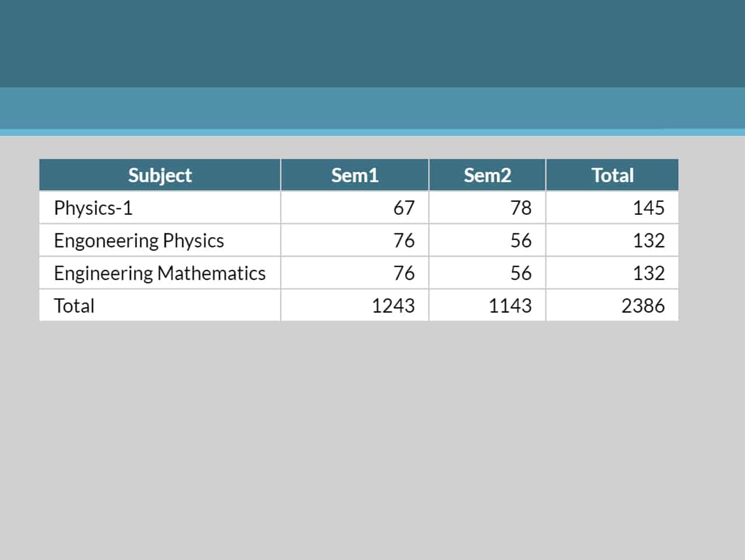Image resolution: width=745 pixels, height=560 pixels.
Task: Select the Sem2 column header
Action: [x=487, y=175]
